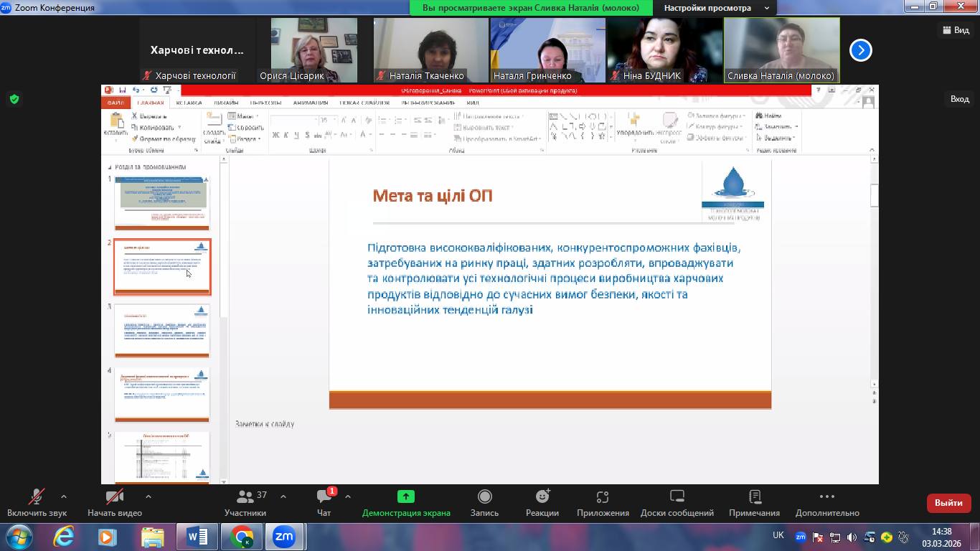Open the Дополнительно more menu
This screenshot has width=980, height=551.
pos(826,497)
